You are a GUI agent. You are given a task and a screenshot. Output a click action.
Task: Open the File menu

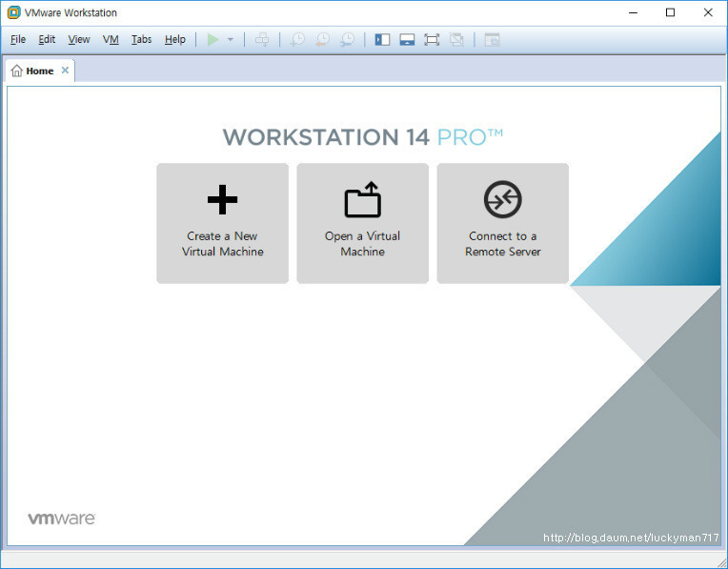click(18, 39)
